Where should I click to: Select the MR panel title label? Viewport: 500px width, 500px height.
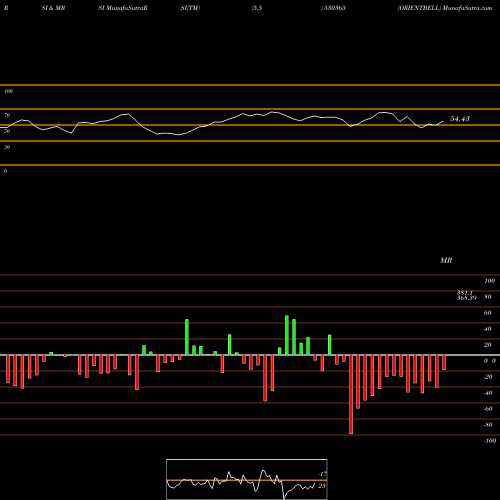[446, 260]
